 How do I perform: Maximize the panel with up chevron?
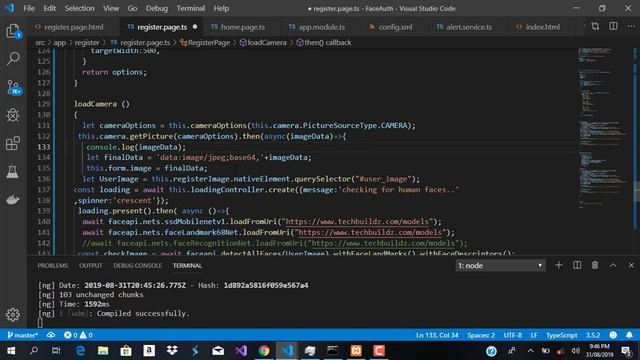tap(613, 265)
